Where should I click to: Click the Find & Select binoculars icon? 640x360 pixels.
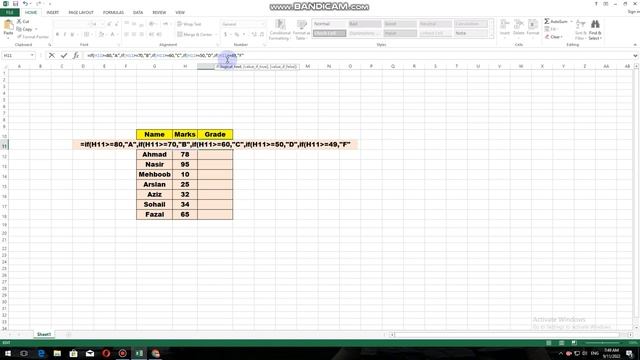(595, 24)
